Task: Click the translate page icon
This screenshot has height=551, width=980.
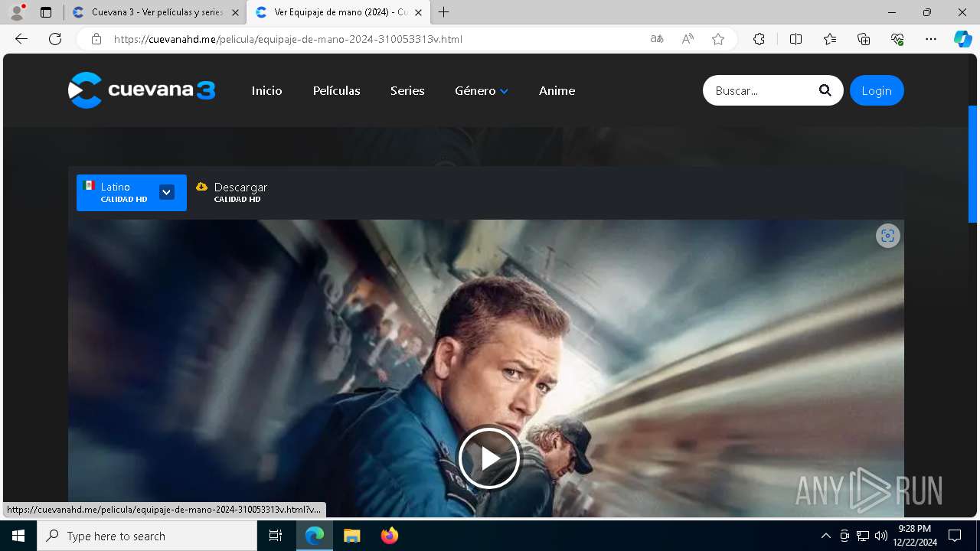Action: [x=656, y=39]
